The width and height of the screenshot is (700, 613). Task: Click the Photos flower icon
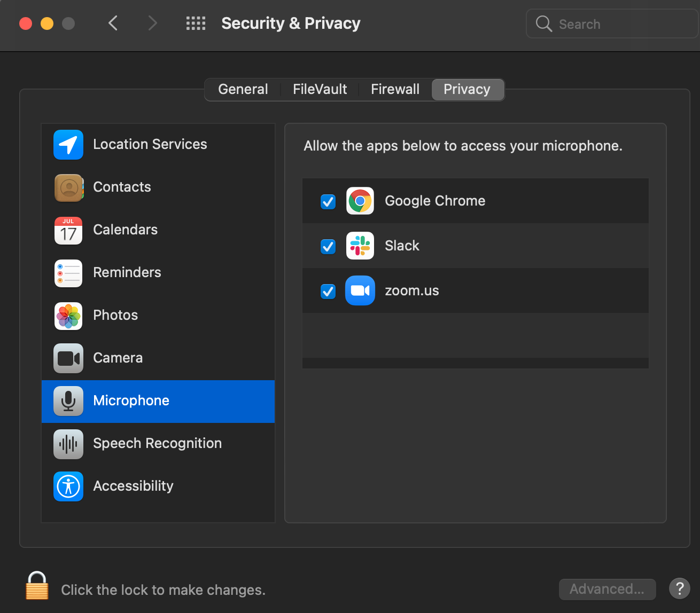click(68, 316)
